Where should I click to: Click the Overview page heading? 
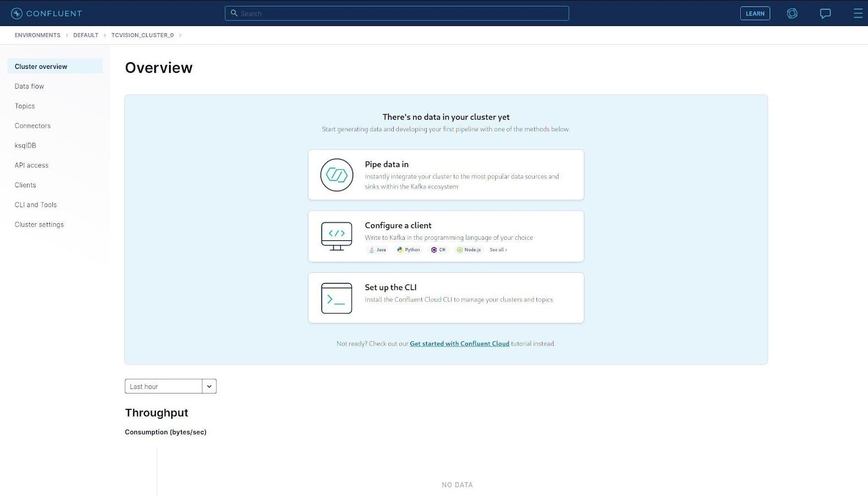pos(159,68)
